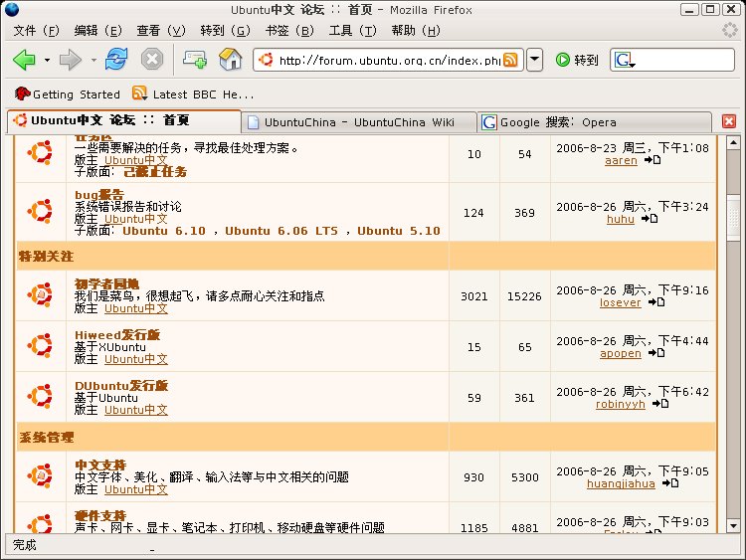Switch to UbuntuChina Wiki tab
This screenshot has height=560, width=746.
359,122
